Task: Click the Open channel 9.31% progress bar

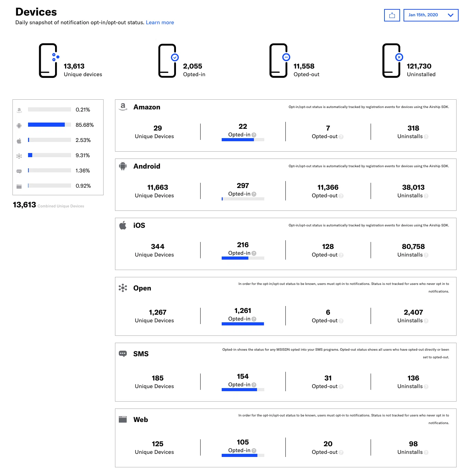Action: point(49,155)
